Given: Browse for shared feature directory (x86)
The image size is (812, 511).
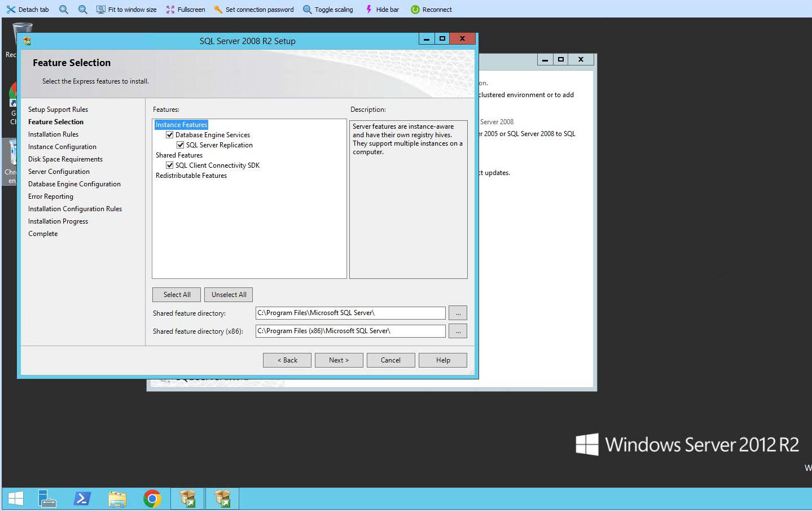Looking at the screenshot, I should (x=458, y=331).
